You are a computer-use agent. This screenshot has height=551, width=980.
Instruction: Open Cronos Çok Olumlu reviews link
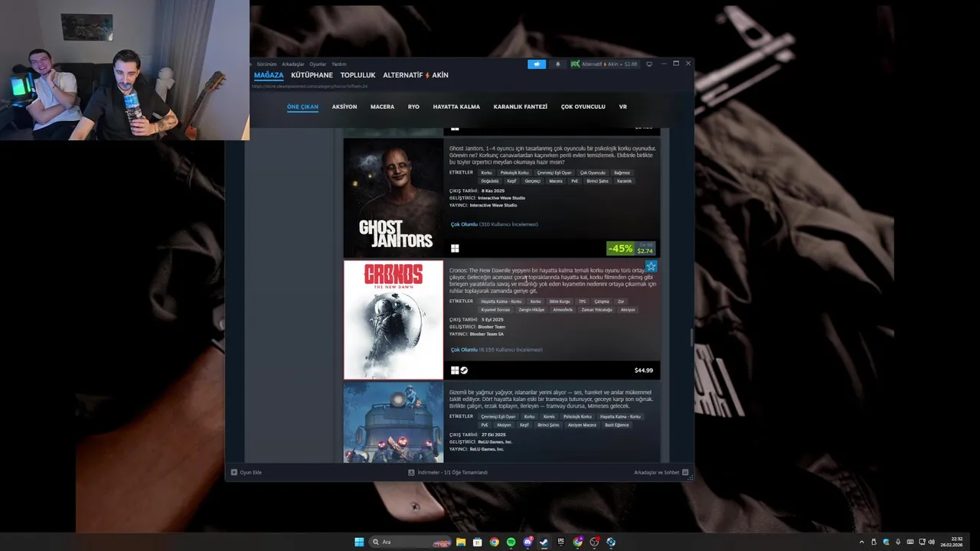point(496,350)
